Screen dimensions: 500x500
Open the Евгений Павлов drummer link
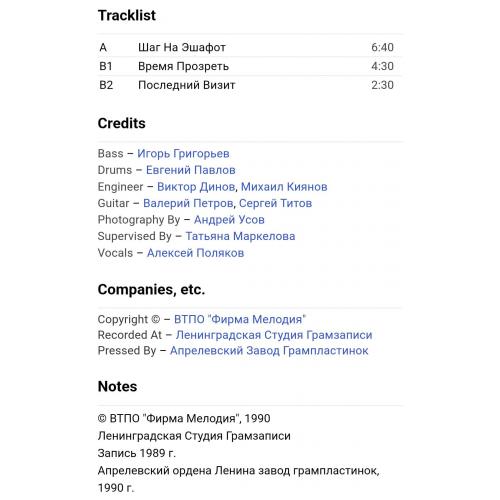[x=191, y=170]
